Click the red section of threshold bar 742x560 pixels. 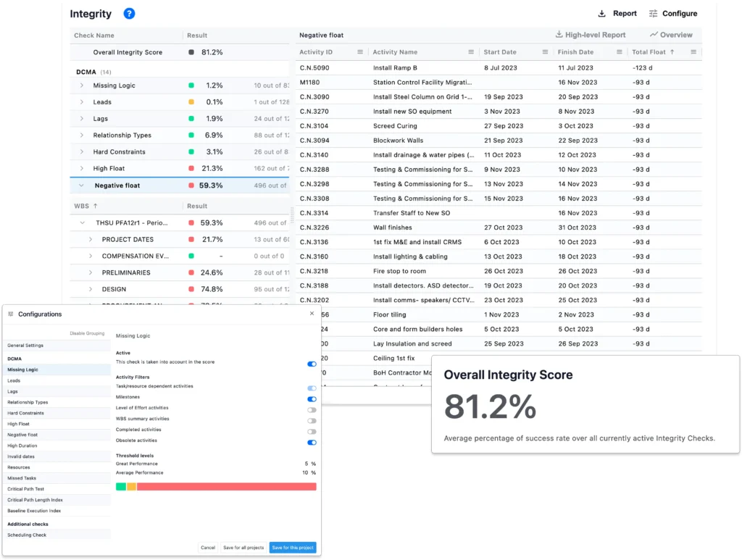(x=226, y=487)
